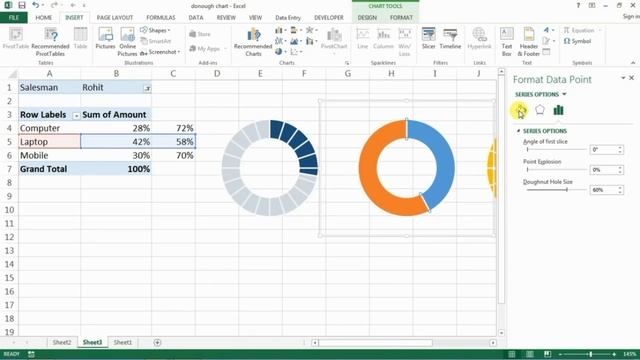Switch to PAGE LAYOUT tab

click(x=115, y=18)
